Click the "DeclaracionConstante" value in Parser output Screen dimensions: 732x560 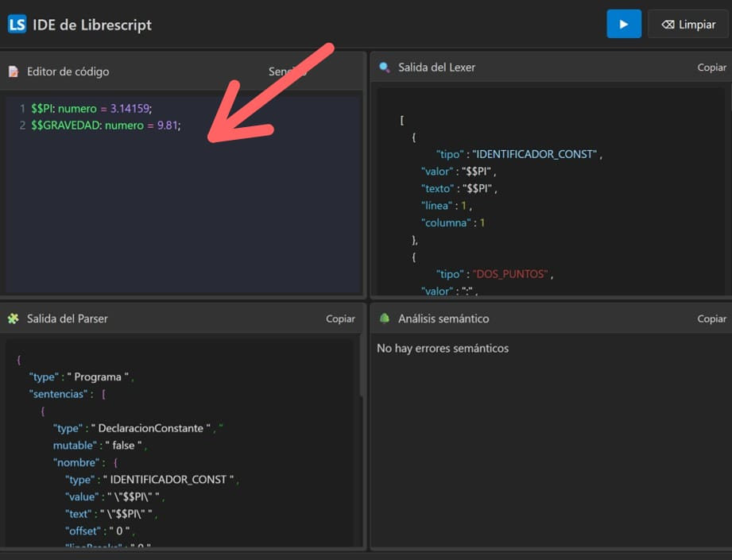click(151, 428)
